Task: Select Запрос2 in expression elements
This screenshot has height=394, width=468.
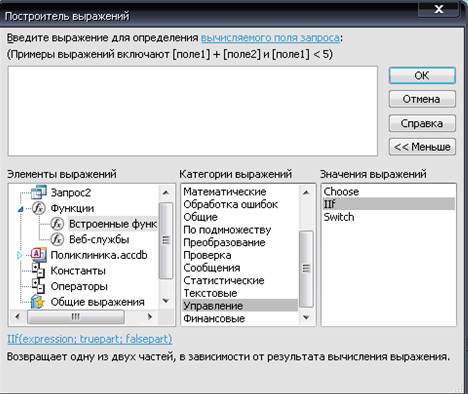Action: pyautogui.click(x=71, y=192)
